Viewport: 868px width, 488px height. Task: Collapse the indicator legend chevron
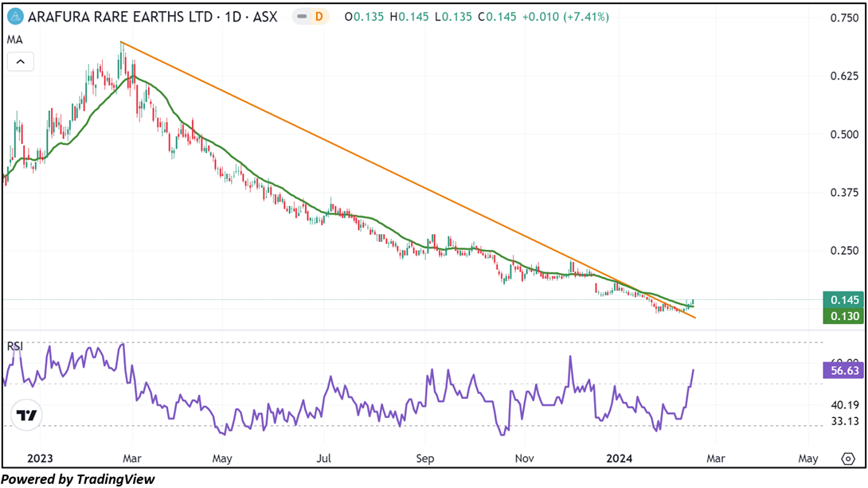(21, 62)
